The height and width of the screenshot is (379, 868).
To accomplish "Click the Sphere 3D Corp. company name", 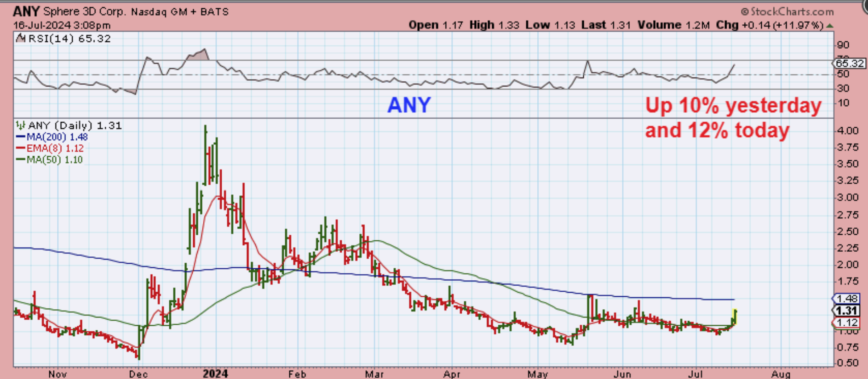I will coord(84,11).
